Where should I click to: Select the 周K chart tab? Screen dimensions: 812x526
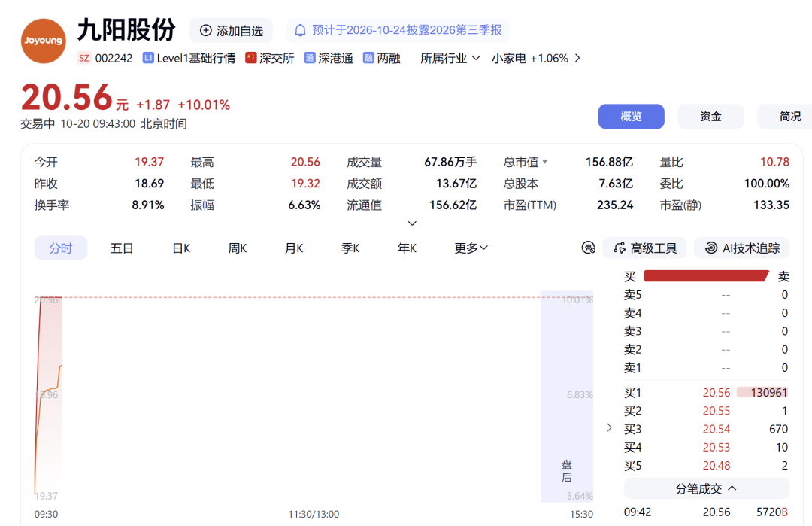coord(237,248)
